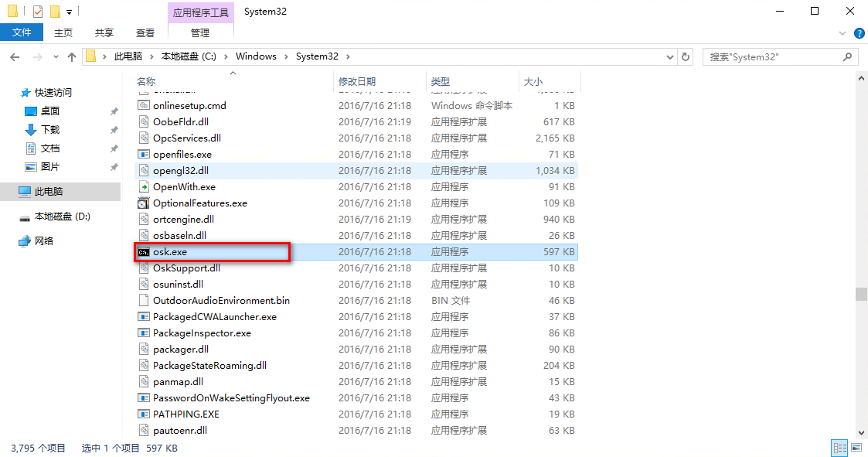This screenshot has width=868, height=457.
Task: Switch to the 主页 ribbon tab
Action: coord(63,32)
